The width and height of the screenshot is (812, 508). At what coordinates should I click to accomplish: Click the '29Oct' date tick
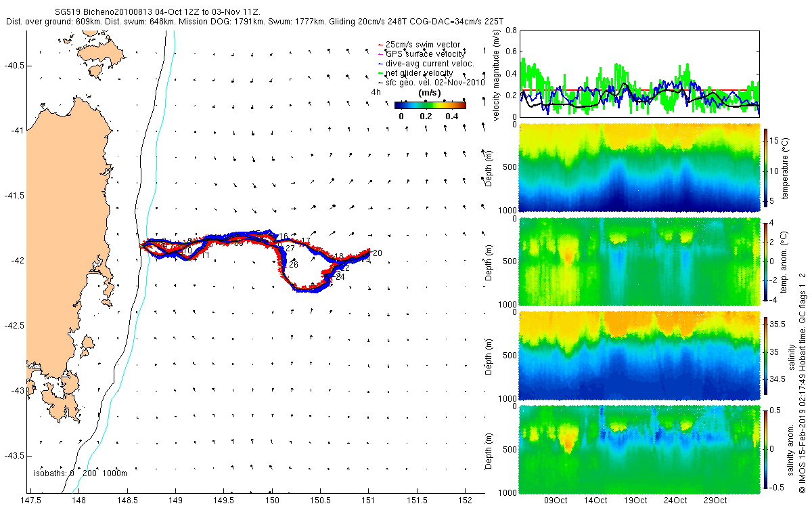pyautogui.click(x=715, y=501)
